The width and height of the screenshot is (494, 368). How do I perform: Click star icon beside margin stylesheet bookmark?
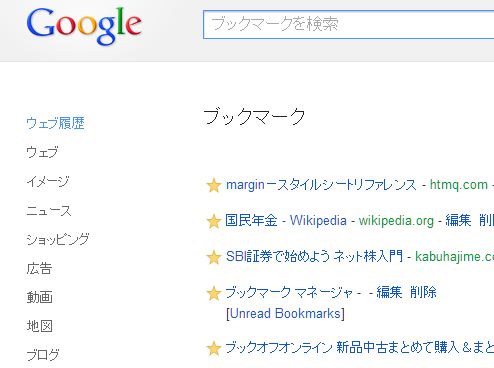pos(214,185)
